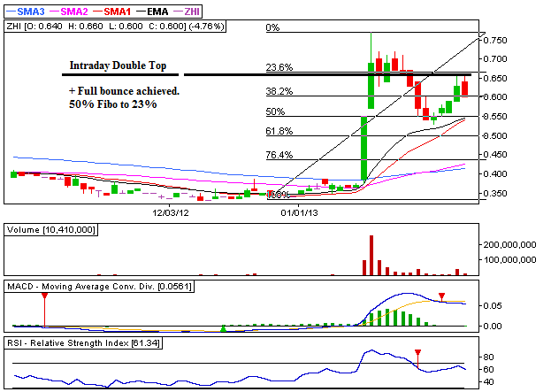This screenshot has height=392, width=551.
Task: Click the SMA2 legend entry
Action: 69,12
